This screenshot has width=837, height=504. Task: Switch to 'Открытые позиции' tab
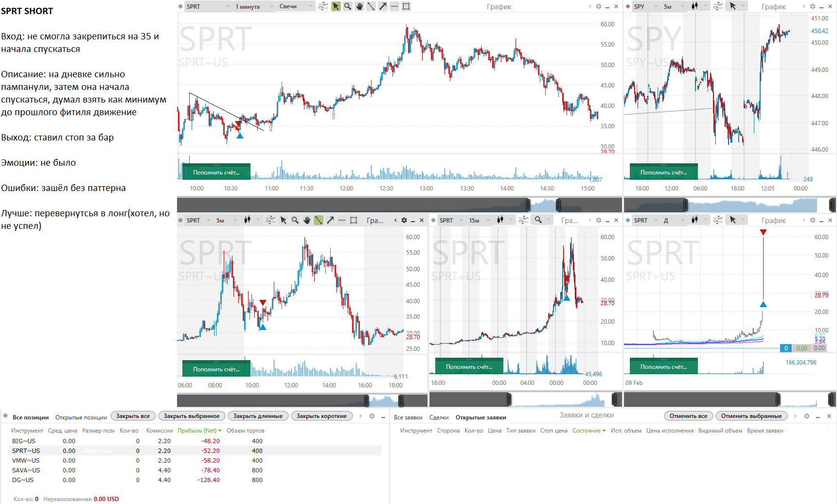(x=81, y=417)
